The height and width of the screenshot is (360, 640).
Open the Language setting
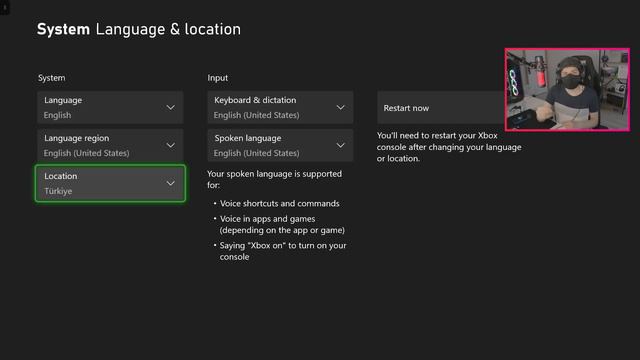(110, 107)
